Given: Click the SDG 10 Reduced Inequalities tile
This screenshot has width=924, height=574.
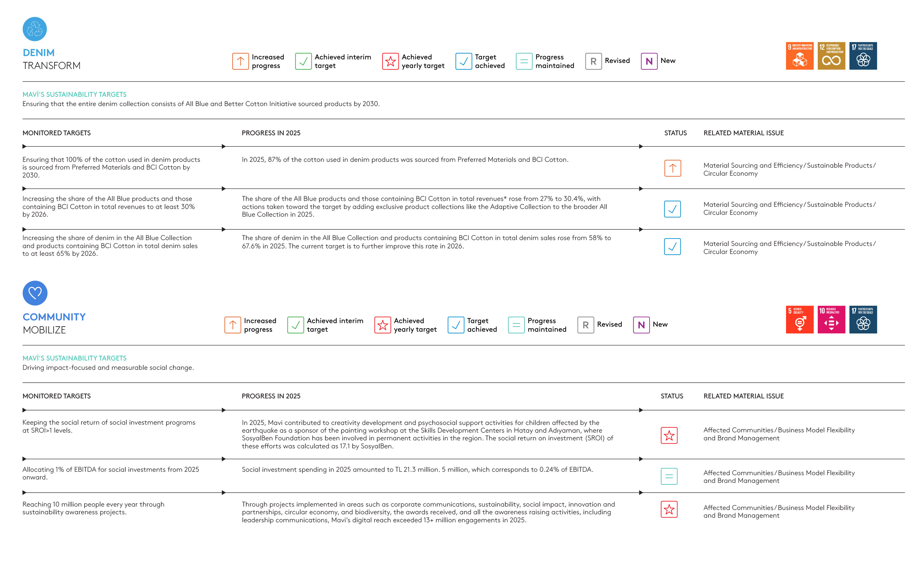Looking at the screenshot, I should 831,319.
